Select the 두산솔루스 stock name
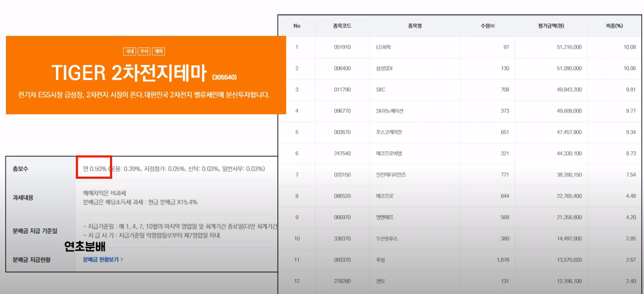 tap(387, 239)
